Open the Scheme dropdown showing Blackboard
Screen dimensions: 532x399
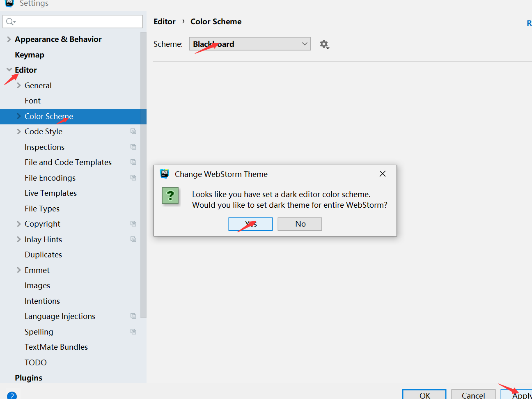click(x=250, y=44)
